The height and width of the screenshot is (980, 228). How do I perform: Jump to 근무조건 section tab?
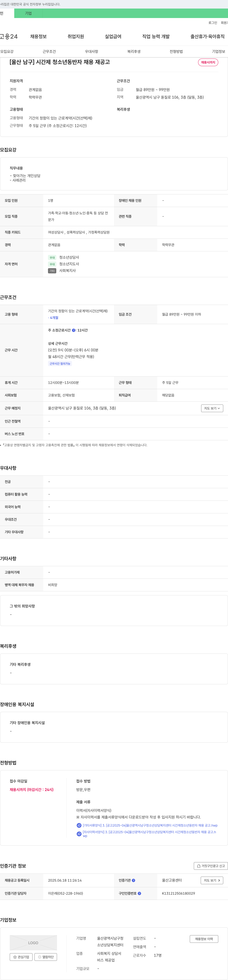pos(49,51)
